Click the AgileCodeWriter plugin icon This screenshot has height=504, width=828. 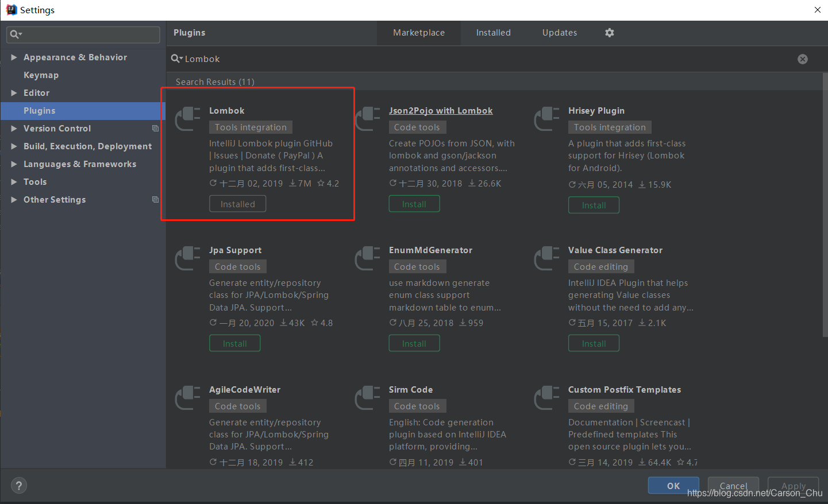pyautogui.click(x=188, y=398)
